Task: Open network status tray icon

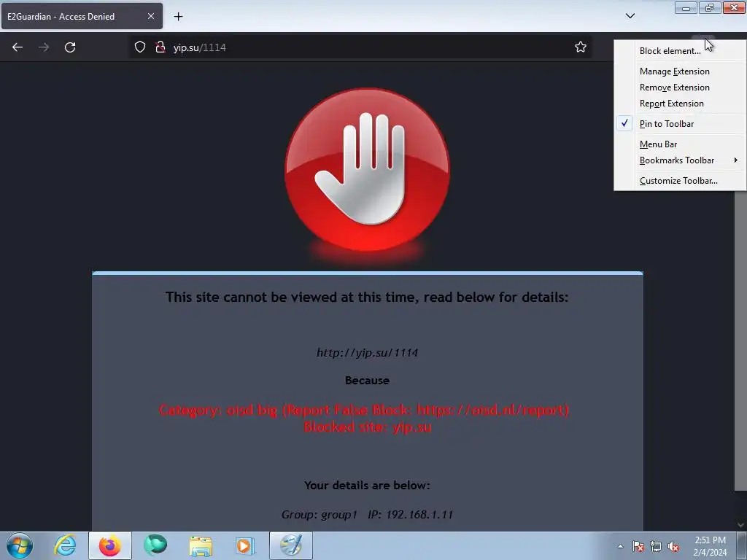Action: pyautogui.click(x=656, y=546)
